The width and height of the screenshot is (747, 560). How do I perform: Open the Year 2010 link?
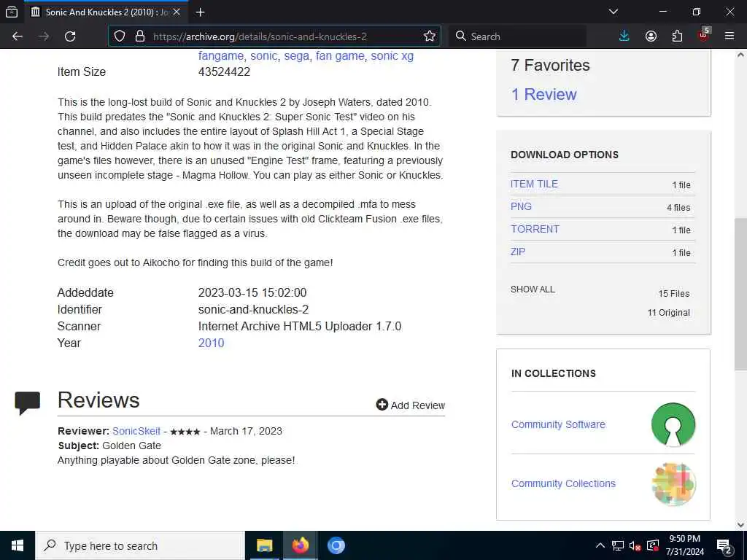tap(211, 343)
